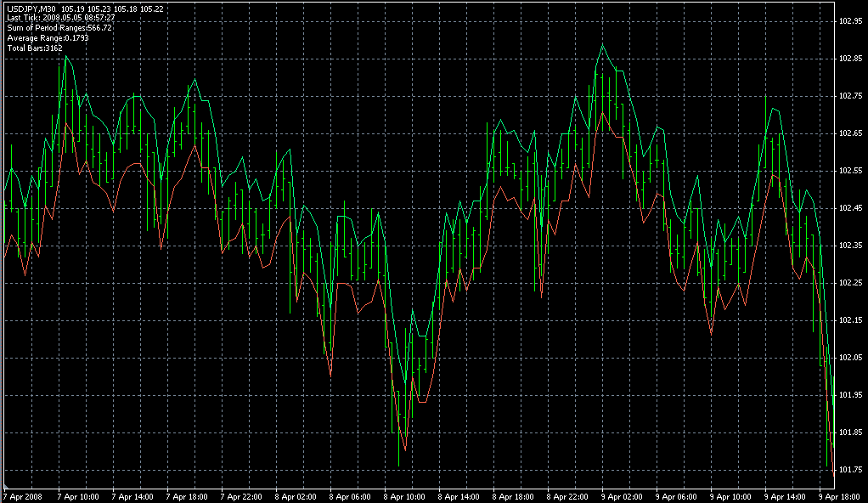Click the 102.05 price scale value
The height and width of the screenshot is (503, 868).
coord(852,358)
